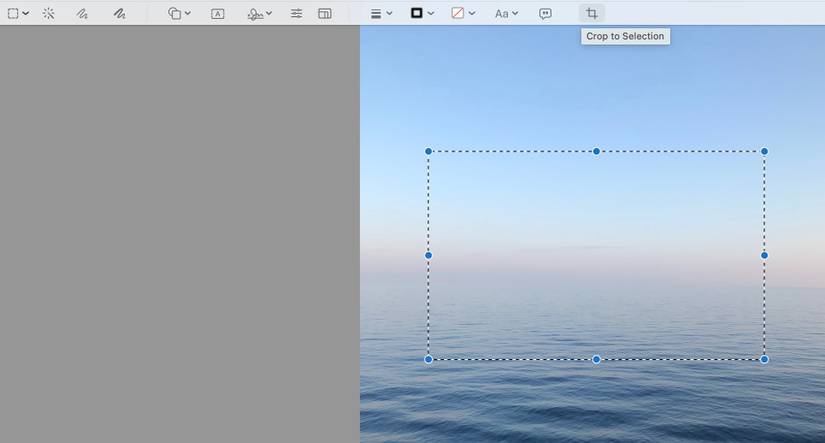Open the Selection Tools dropdown arrow
Image resolution: width=825 pixels, height=443 pixels.
[x=25, y=14]
